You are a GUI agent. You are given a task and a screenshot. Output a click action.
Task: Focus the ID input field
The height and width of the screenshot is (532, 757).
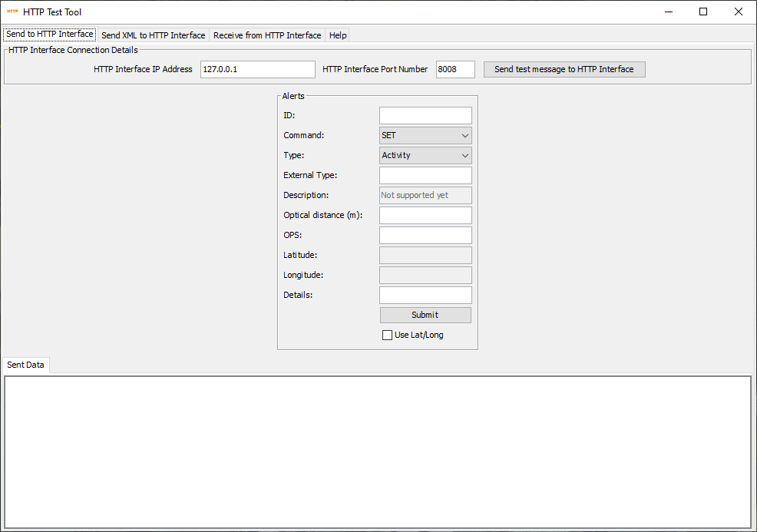[425, 115]
